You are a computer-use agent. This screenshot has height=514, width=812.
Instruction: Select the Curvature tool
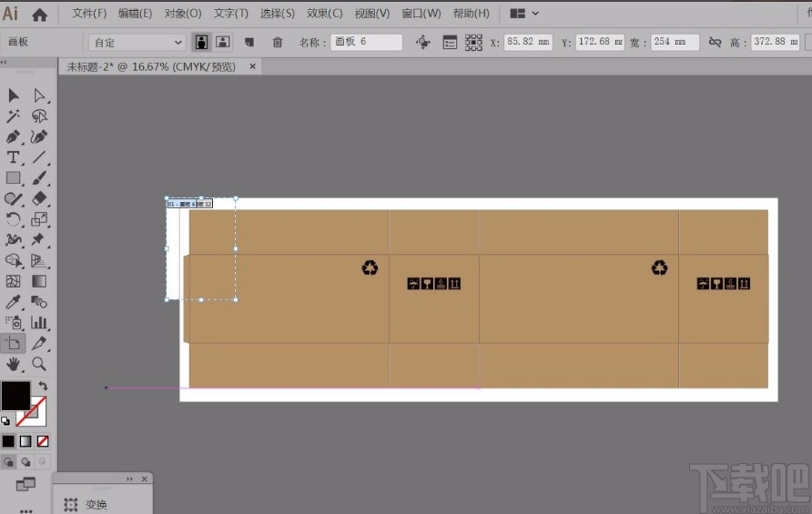coord(39,136)
